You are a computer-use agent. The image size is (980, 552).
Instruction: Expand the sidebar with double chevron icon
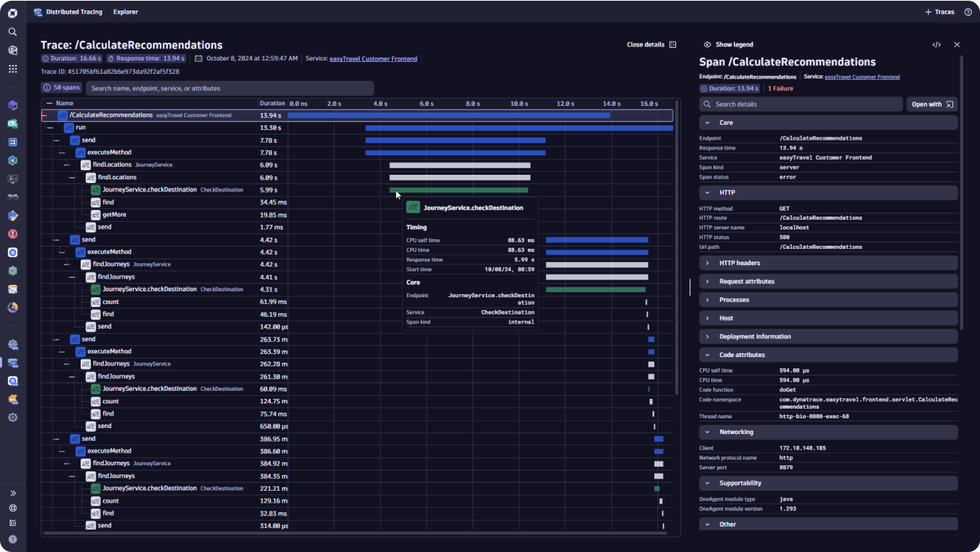tap(13, 493)
